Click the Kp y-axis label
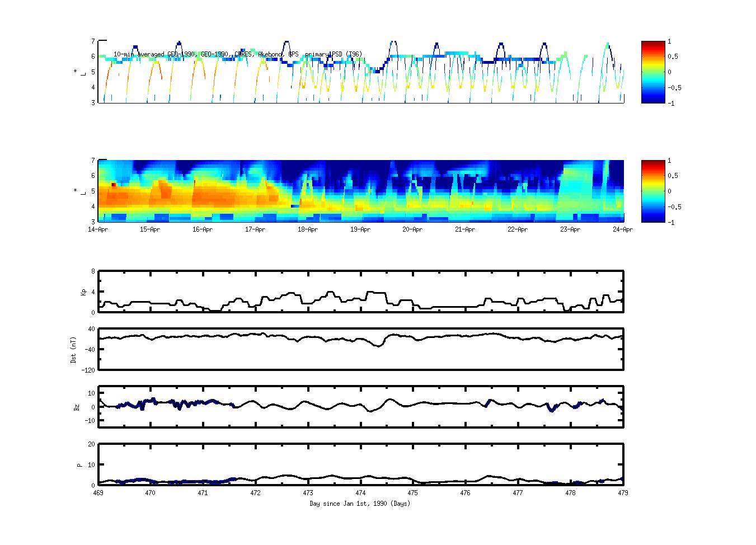This screenshot has width=756, height=545. [84, 292]
